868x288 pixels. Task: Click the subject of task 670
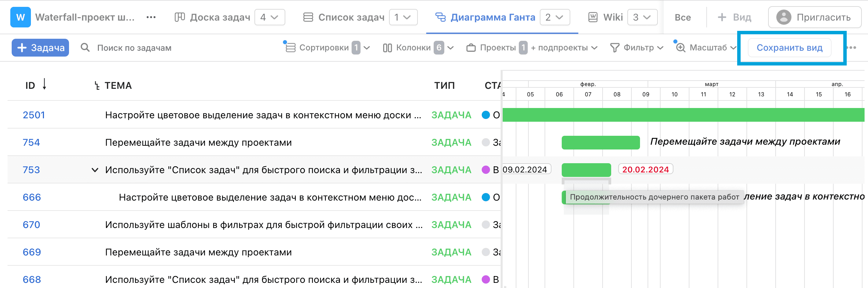coord(264,225)
